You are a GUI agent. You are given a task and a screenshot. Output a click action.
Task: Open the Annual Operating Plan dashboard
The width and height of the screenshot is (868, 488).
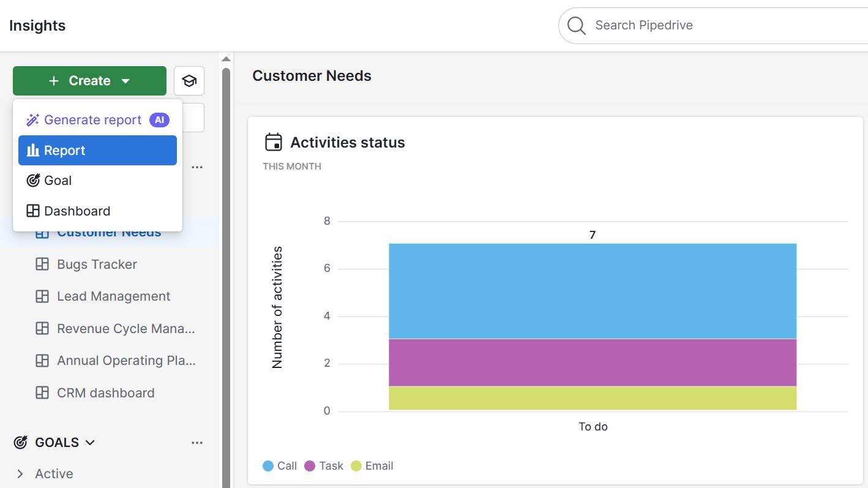tap(126, 361)
